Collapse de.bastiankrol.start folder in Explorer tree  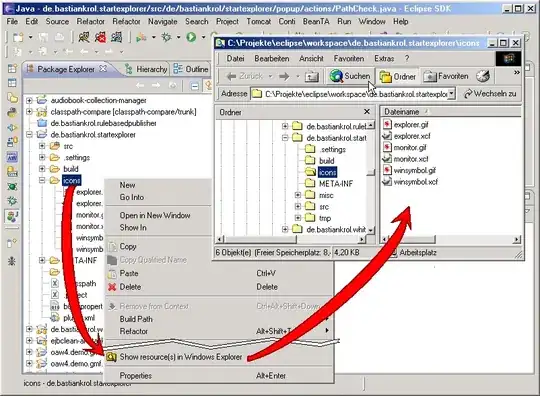[285, 138]
